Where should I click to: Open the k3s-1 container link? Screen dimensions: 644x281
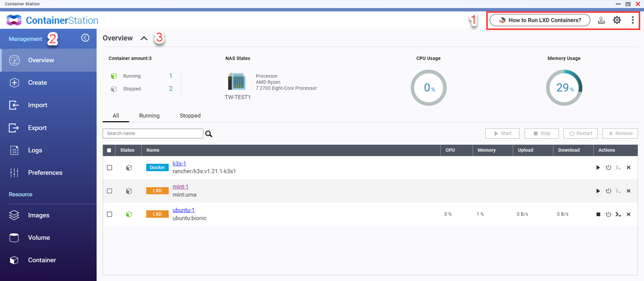pyautogui.click(x=179, y=164)
